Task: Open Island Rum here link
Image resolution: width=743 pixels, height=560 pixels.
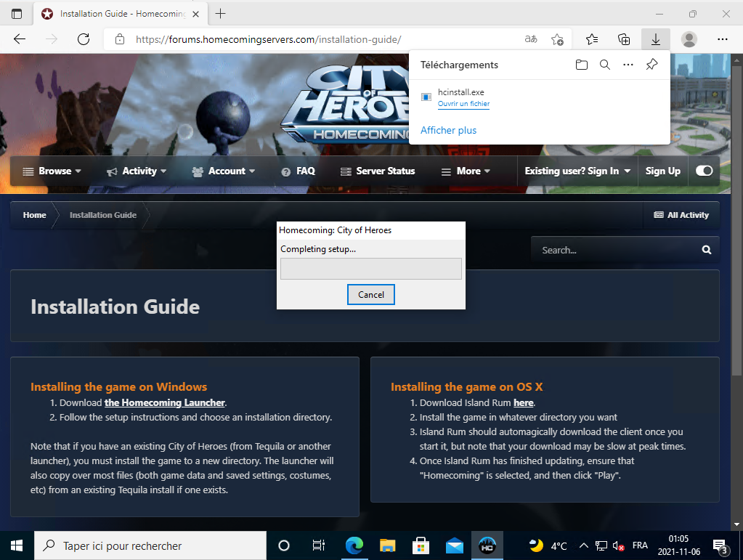Action: (x=524, y=402)
